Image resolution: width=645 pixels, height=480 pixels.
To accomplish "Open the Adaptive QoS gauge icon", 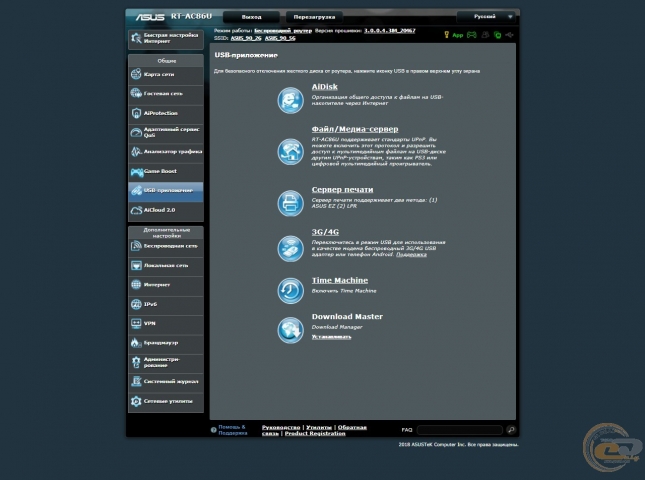I will 136,132.
